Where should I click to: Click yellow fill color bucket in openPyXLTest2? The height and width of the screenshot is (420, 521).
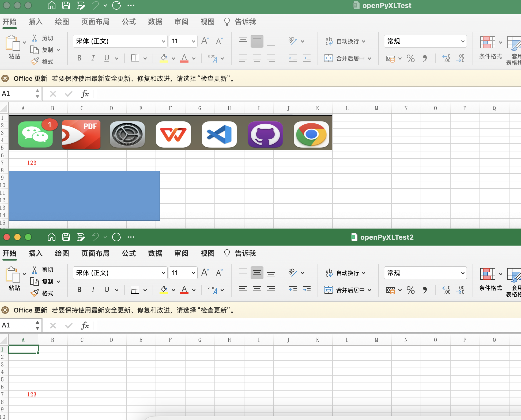click(164, 289)
